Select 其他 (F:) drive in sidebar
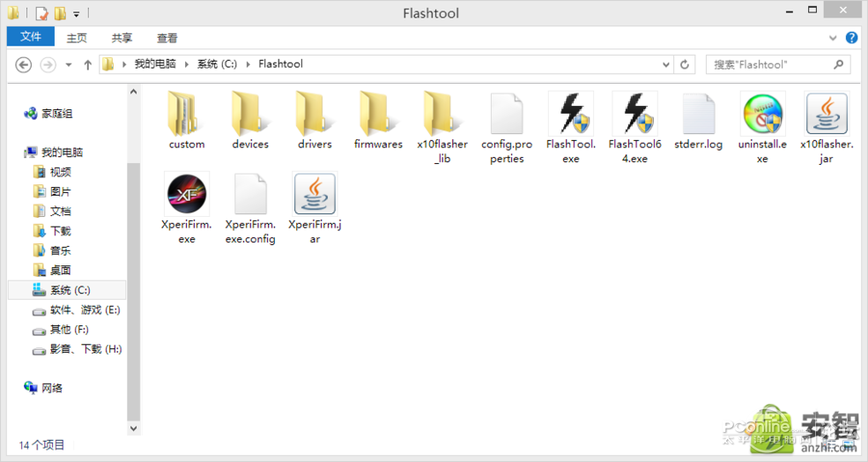The height and width of the screenshot is (462, 868). pos(70,330)
